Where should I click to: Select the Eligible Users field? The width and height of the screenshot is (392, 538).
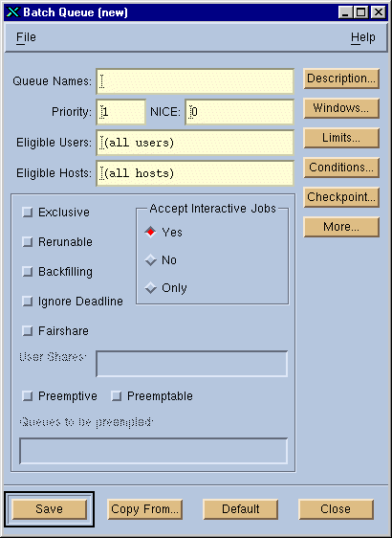tap(195, 143)
